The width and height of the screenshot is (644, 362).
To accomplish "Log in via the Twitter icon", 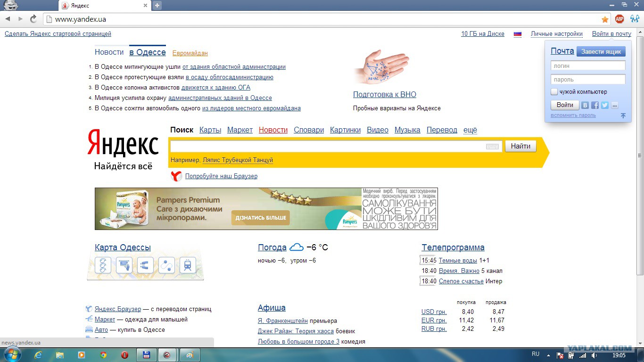I will pos(605,106).
